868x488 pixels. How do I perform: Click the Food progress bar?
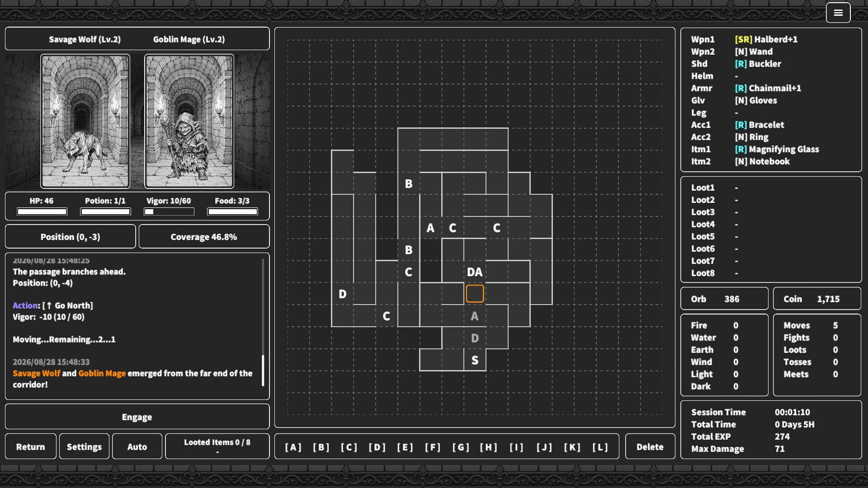[x=232, y=211]
